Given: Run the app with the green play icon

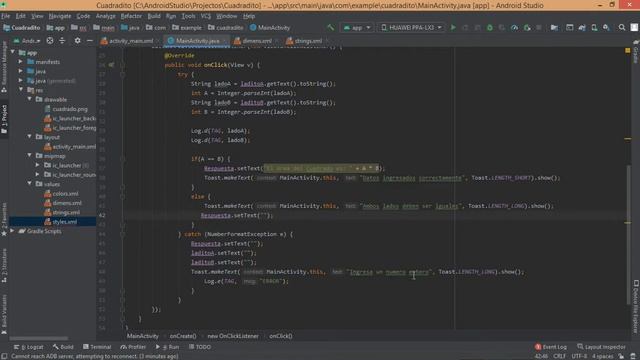Looking at the screenshot, I should pos(453,28).
